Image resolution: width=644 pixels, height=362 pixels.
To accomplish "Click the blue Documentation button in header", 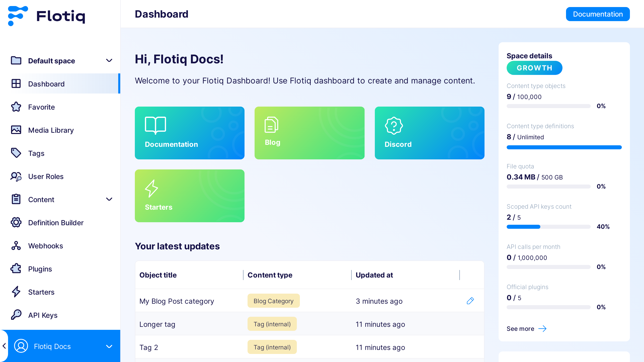I will click(x=598, y=14).
